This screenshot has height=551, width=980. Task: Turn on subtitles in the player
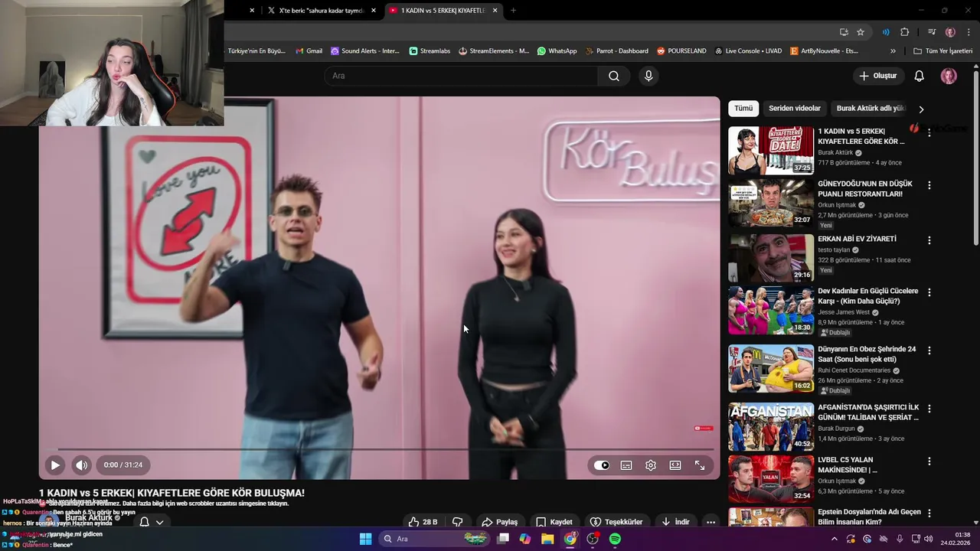(x=626, y=465)
